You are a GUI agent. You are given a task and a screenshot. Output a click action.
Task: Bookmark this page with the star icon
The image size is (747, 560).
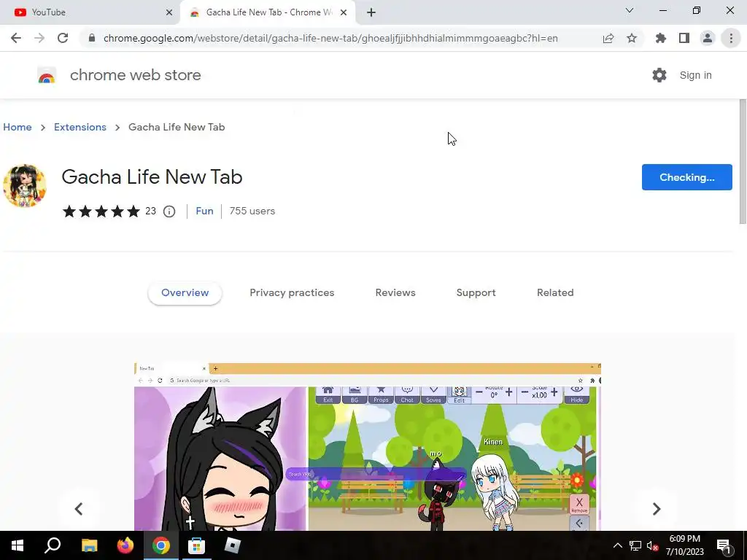(x=632, y=38)
